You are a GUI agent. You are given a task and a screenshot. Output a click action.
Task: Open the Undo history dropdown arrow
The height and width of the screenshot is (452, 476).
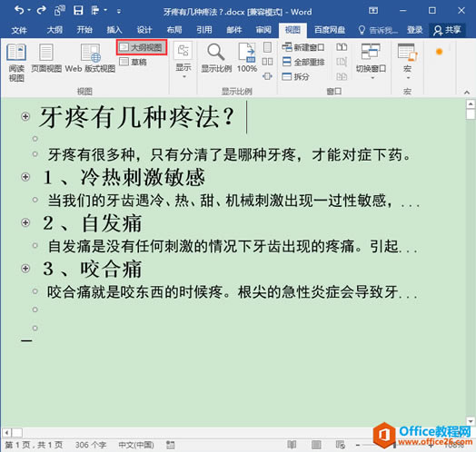pyautogui.click(x=29, y=11)
